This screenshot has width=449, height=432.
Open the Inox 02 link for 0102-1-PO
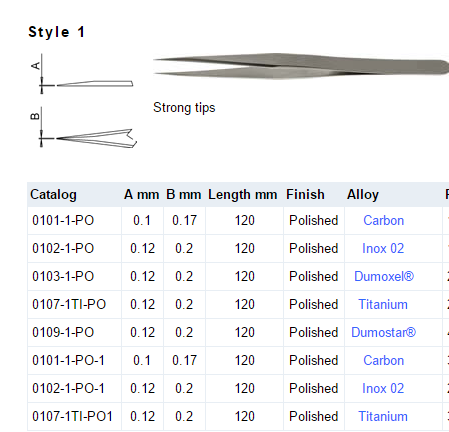point(383,249)
